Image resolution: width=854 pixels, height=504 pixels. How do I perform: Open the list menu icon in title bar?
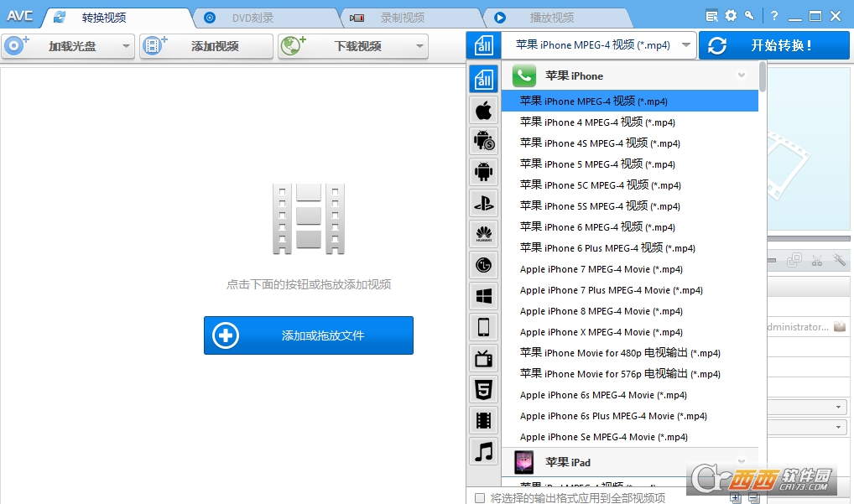pos(711,16)
